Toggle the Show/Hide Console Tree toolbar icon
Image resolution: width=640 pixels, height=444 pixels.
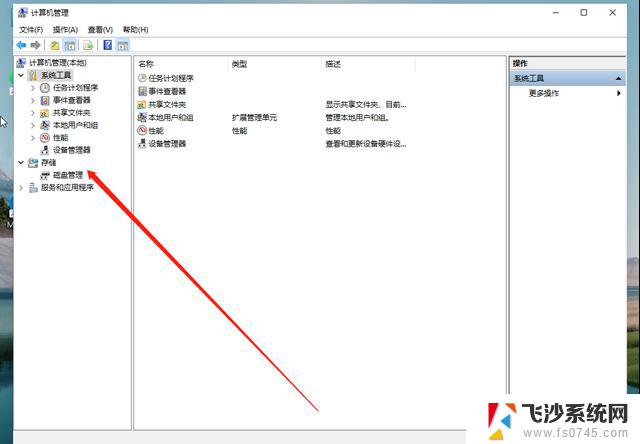coord(70,45)
